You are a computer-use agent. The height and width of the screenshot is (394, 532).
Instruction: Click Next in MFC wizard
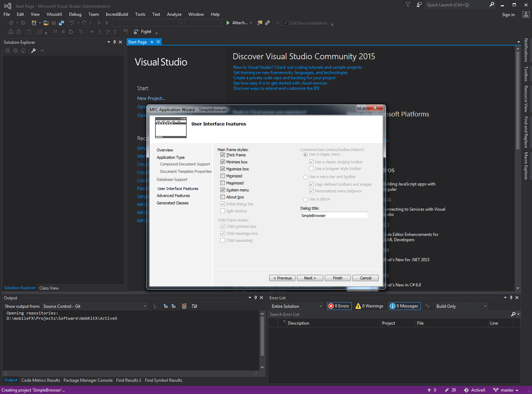[310, 278]
